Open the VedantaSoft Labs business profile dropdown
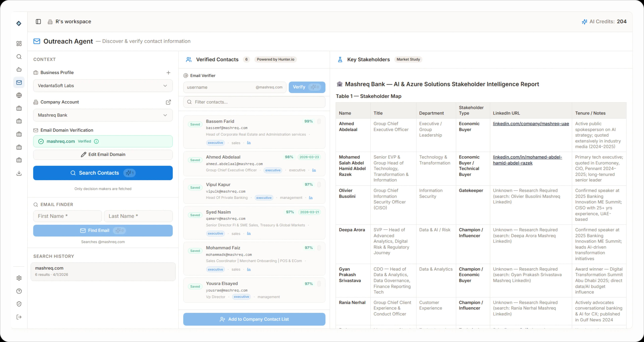The height and width of the screenshot is (342, 644). click(x=103, y=85)
